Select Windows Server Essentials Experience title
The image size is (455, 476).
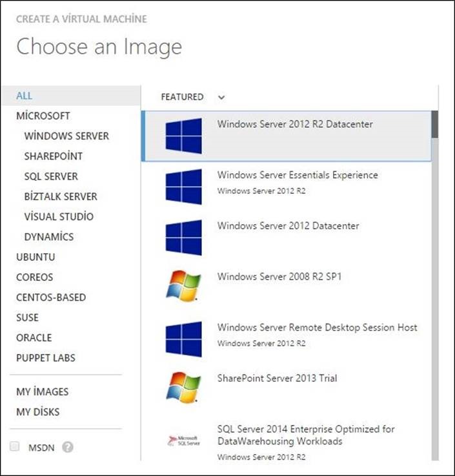click(298, 175)
